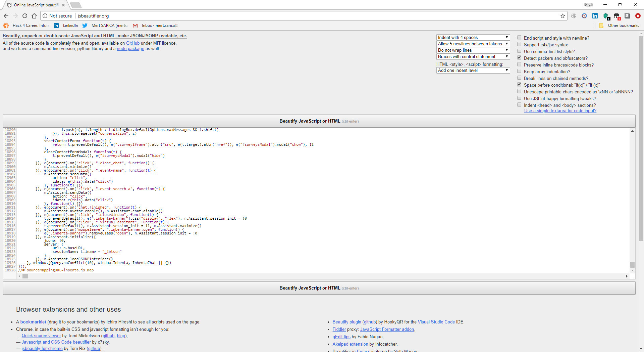Bookmark this page with the star icon
Image resolution: width=644 pixels, height=352 pixels.
coord(563,16)
